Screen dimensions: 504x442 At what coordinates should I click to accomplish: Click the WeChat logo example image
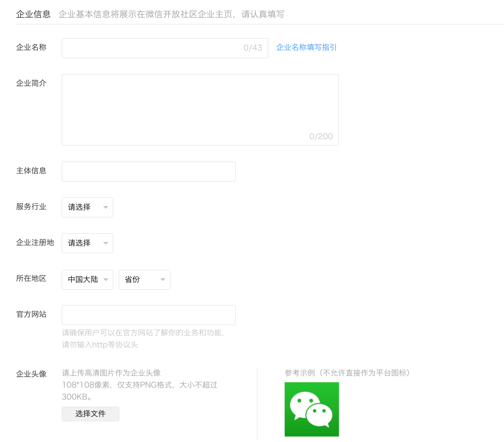tap(312, 409)
